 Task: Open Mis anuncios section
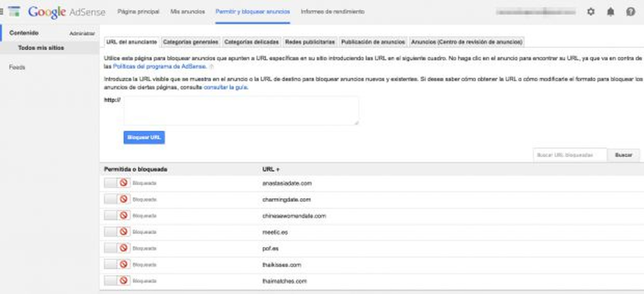click(187, 12)
